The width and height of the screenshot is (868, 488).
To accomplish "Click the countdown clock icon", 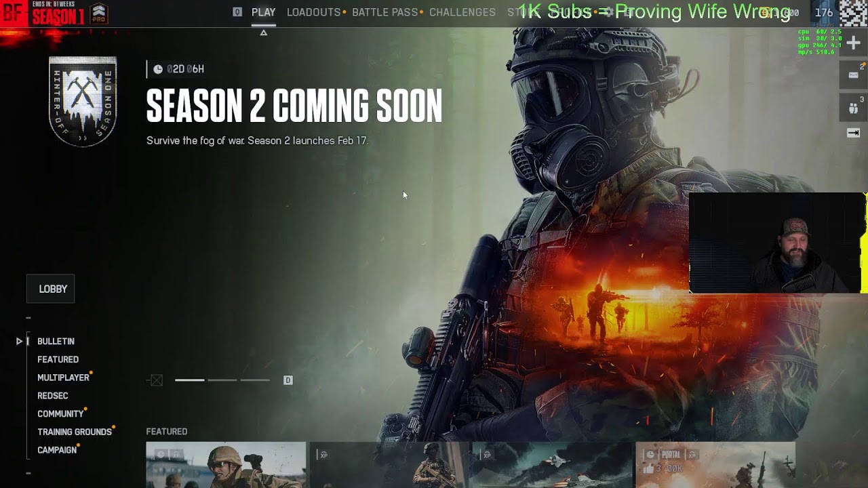I will click(158, 69).
